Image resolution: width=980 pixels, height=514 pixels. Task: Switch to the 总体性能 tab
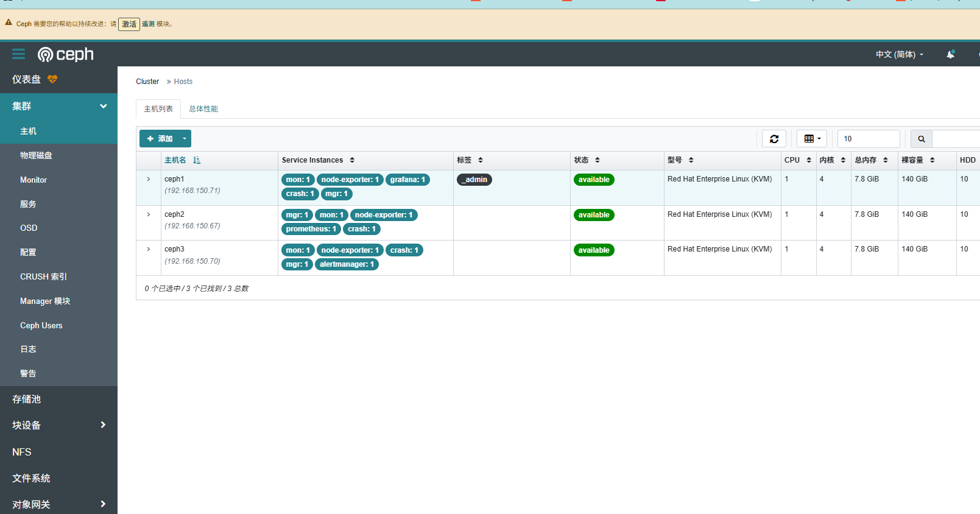tap(203, 109)
